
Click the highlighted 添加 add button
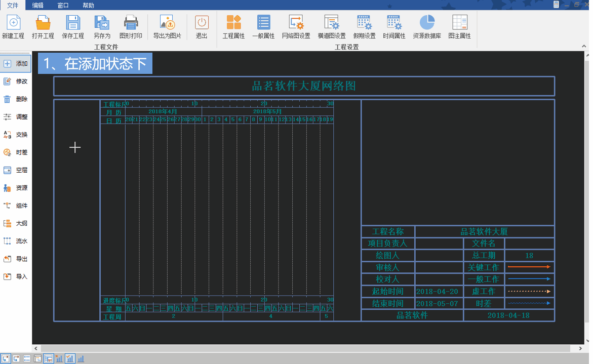(x=16, y=63)
